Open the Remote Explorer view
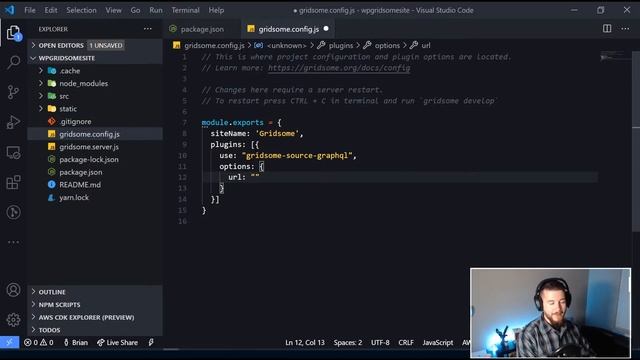Image resolution: width=640 pixels, height=360 pixels. pyautogui.click(x=13, y=153)
